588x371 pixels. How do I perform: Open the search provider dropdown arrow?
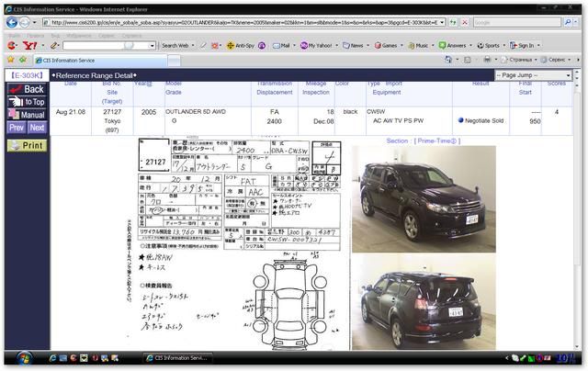pos(576,22)
